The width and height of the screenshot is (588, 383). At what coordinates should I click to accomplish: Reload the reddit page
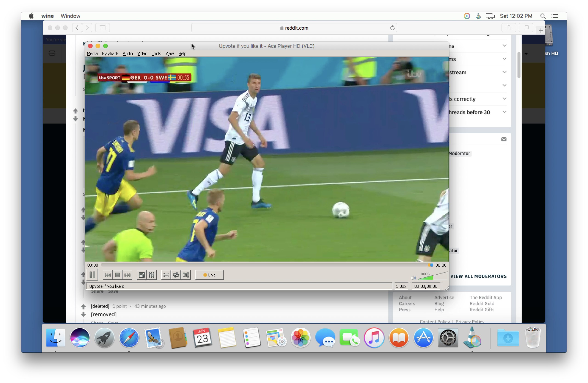tap(392, 28)
